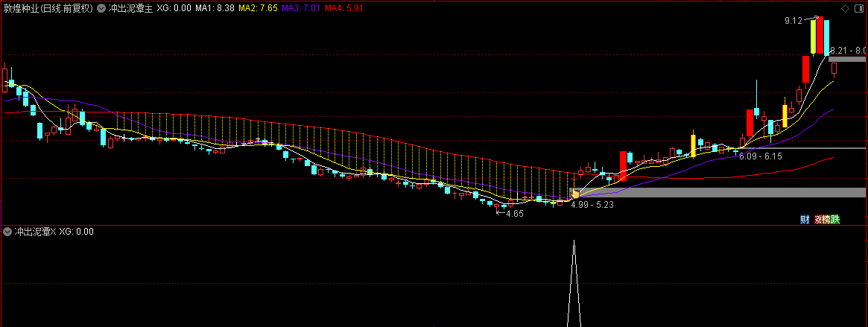Click the green 跌 badge
Screen dimensions: 868x327
pos(835,220)
